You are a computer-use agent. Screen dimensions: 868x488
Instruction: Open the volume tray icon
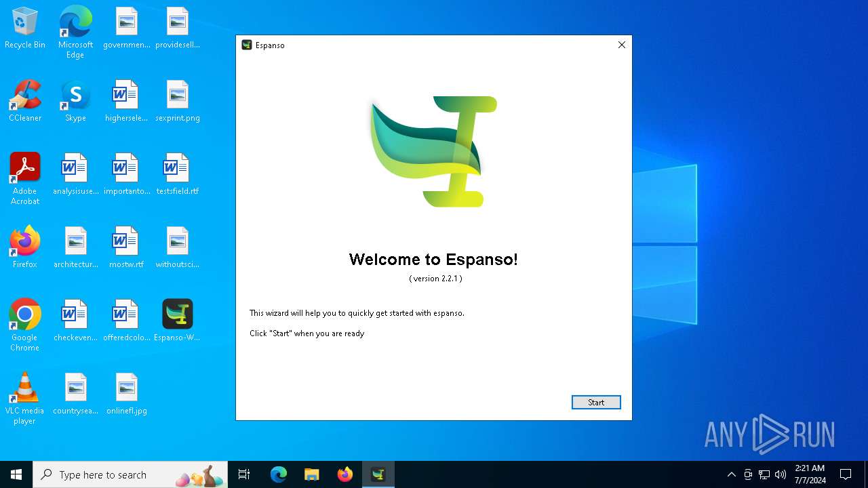[x=781, y=474]
